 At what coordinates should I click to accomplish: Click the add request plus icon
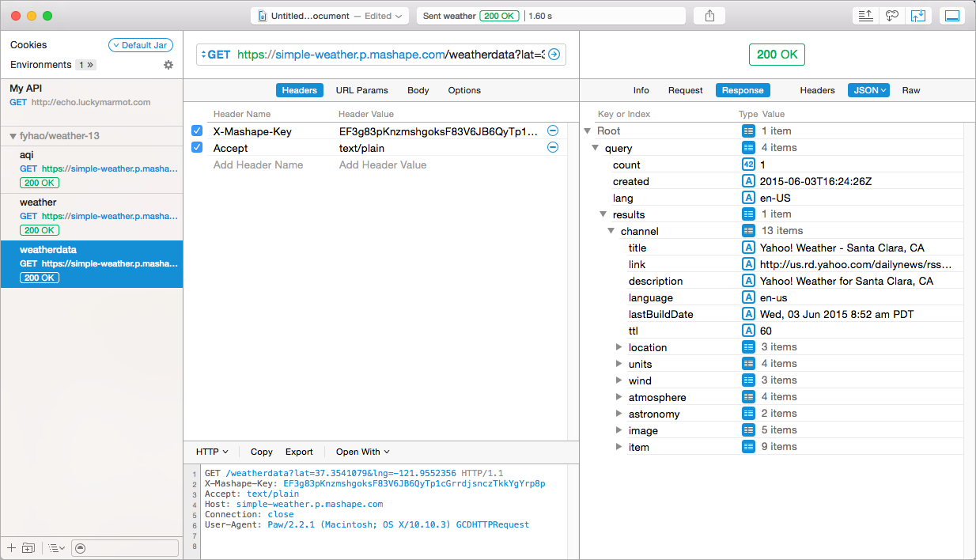click(11, 547)
